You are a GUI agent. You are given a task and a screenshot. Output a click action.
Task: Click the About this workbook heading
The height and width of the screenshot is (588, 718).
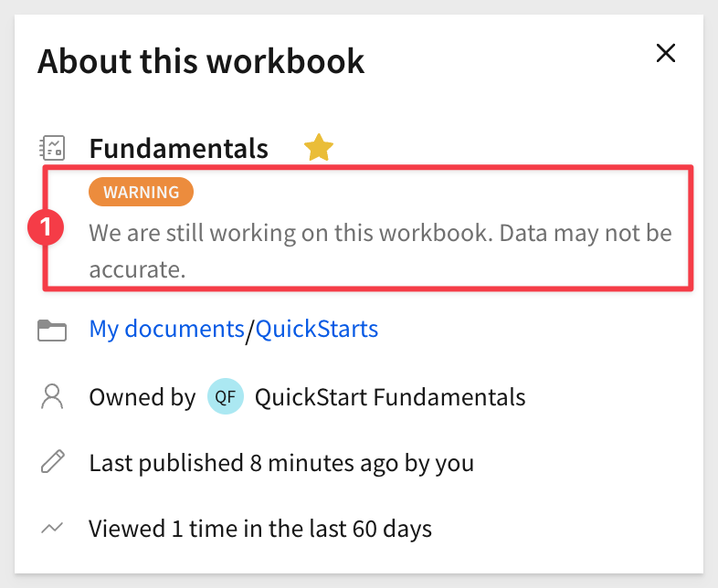[201, 61]
